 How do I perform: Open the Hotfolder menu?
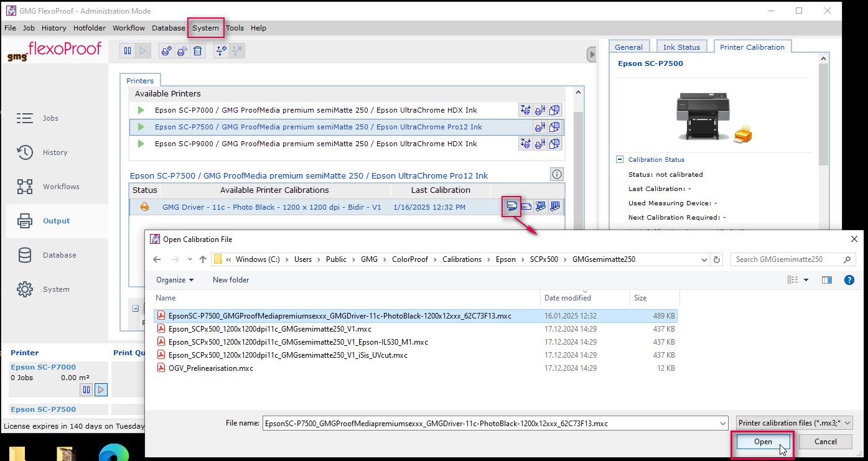coord(90,28)
